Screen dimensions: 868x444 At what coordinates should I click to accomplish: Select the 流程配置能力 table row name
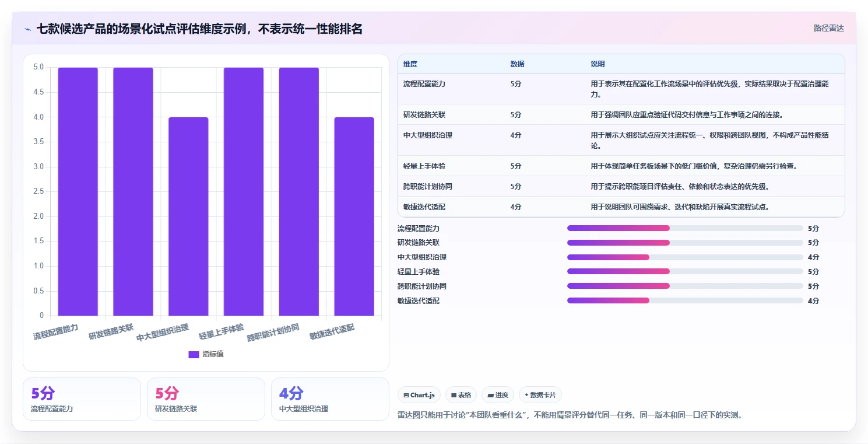pos(424,83)
